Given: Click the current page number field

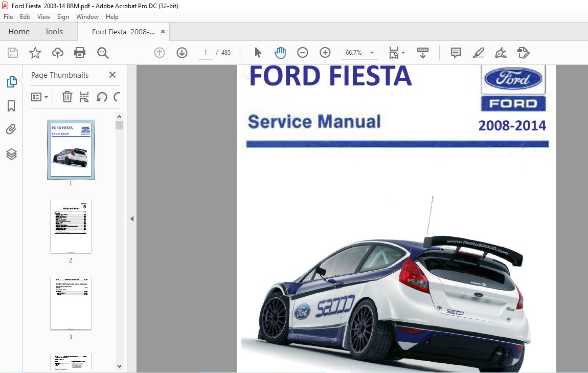Looking at the screenshot, I should (206, 53).
